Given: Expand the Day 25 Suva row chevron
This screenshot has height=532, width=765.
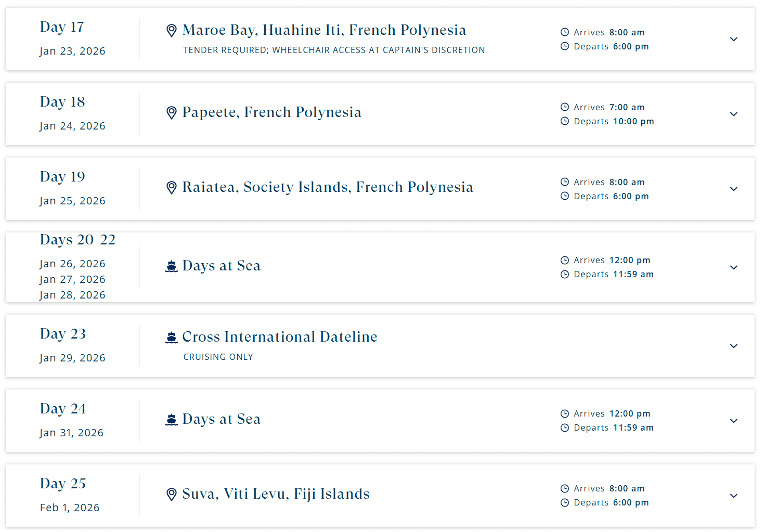Looking at the screenshot, I should pyautogui.click(x=734, y=496).
